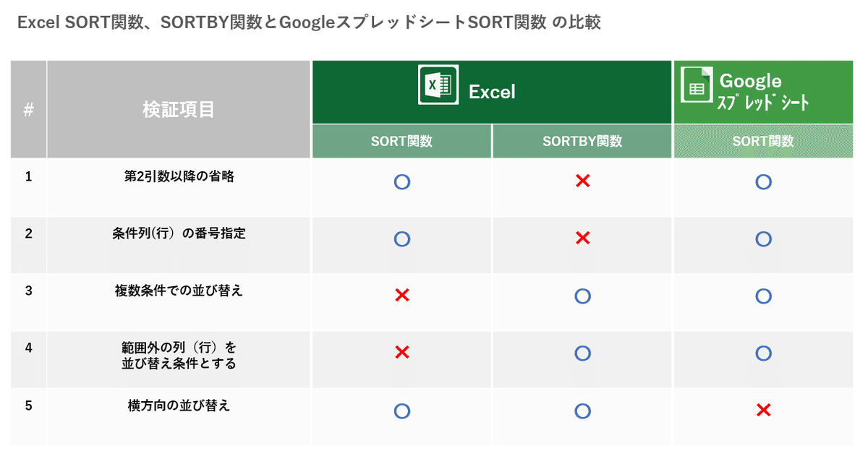Select the Excel SORT関数 column header
868x459 pixels.
[402, 141]
